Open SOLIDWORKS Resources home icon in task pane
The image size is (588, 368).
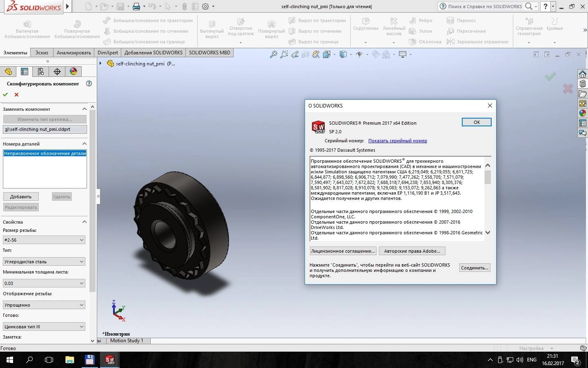click(x=583, y=74)
